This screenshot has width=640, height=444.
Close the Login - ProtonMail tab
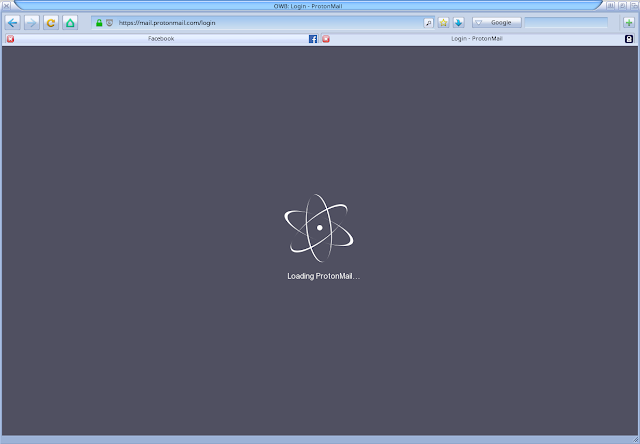point(326,39)
